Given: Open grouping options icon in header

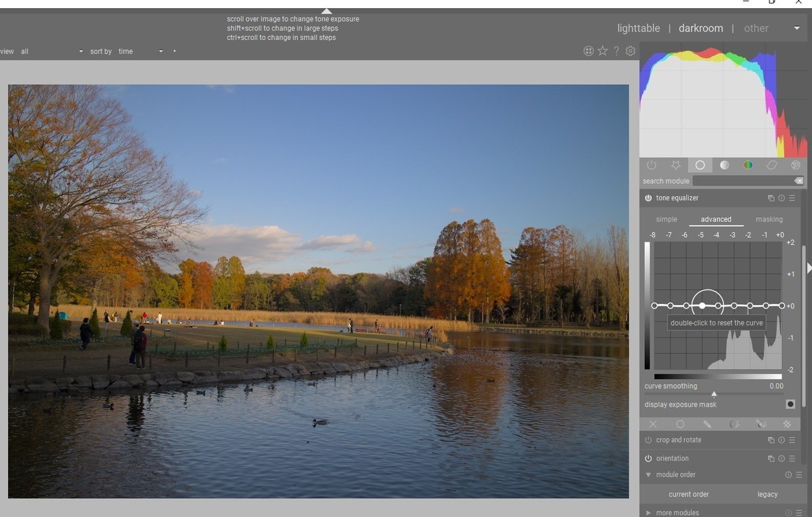Looking at the screenshot, I should pyautogui.click(x=589, y=51).
